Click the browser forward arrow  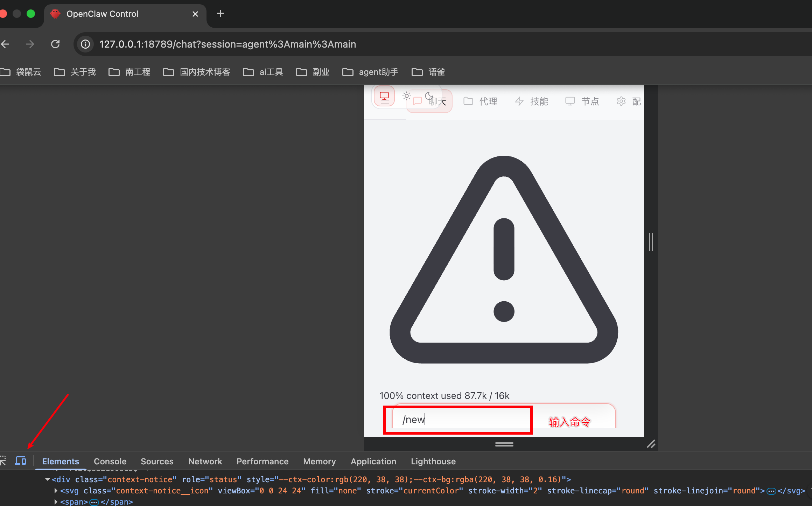pos(30,44)
